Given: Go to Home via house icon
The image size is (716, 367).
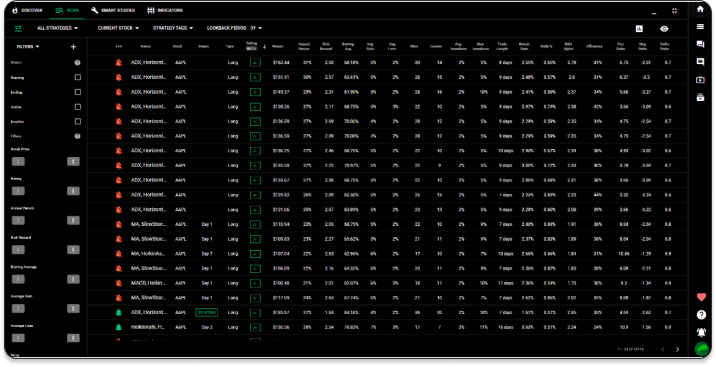Looking at the screenshot, I should point(700,9).
